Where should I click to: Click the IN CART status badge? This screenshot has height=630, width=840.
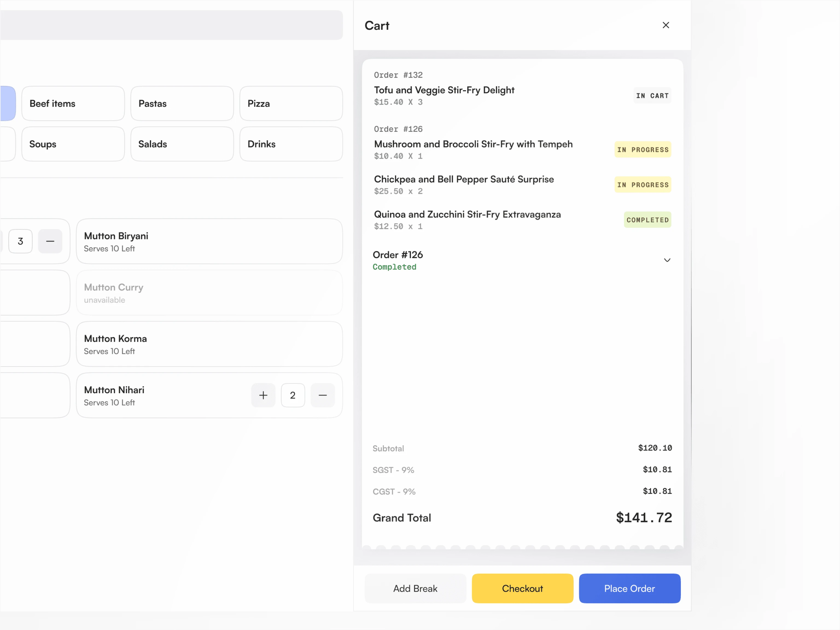(652, 96)
